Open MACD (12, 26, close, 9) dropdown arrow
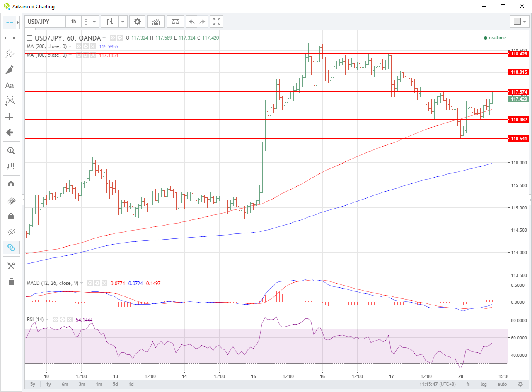The height and width of the screenshot is (392, 532). click(x=82, y=283)
